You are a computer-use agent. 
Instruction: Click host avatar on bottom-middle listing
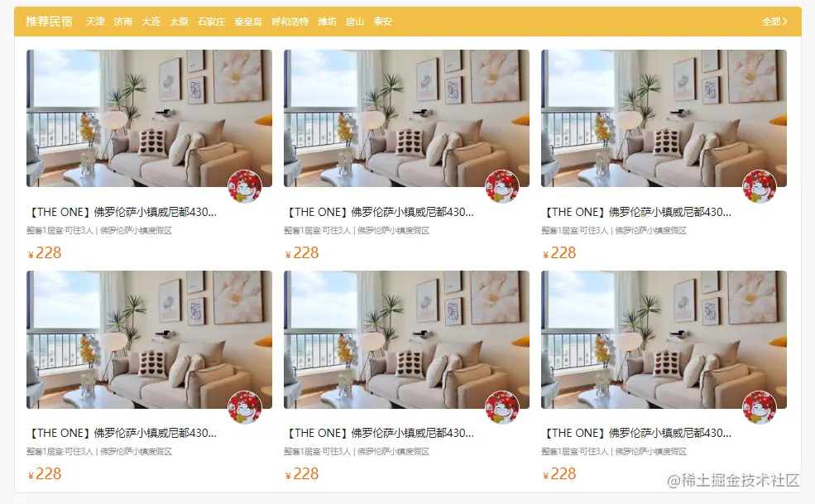point(502,407)
